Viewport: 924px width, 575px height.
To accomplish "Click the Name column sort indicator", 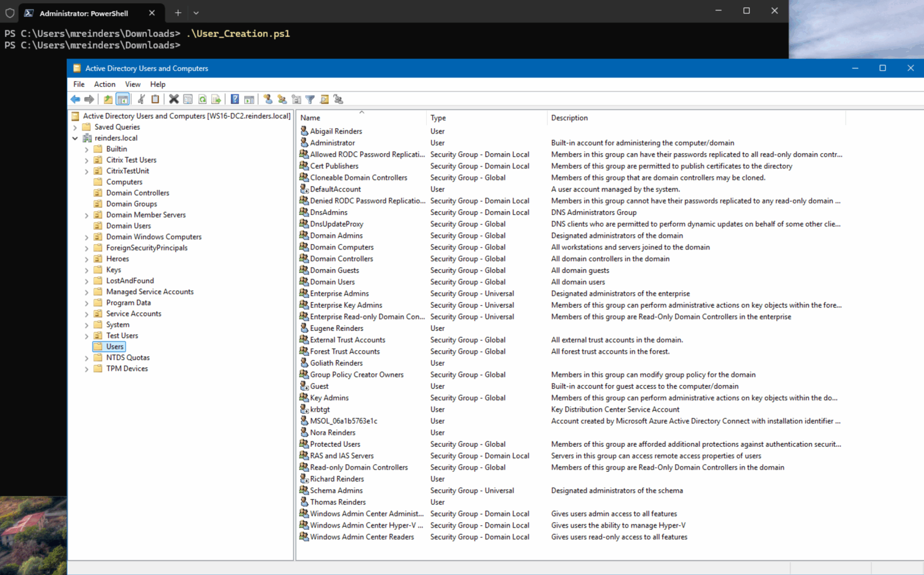I will 361,112.
